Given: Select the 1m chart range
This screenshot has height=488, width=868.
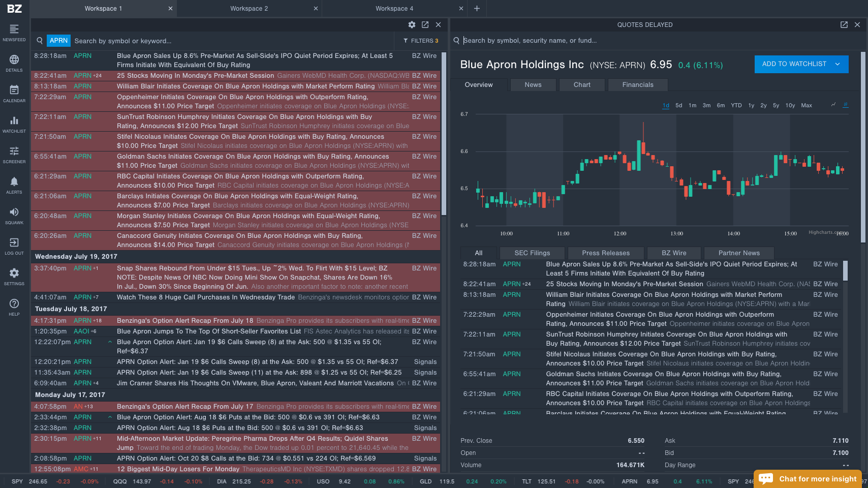Looking at the screenshot, I should [x=693, y=105].
